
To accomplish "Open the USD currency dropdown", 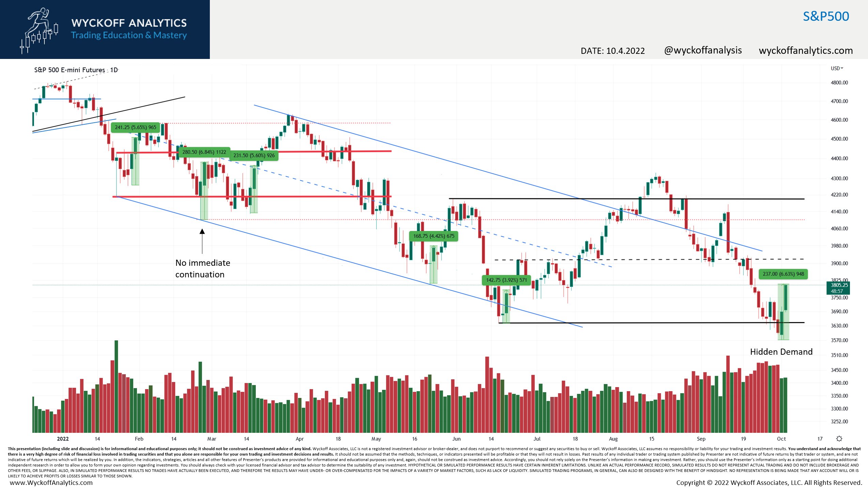I will 837,68.
